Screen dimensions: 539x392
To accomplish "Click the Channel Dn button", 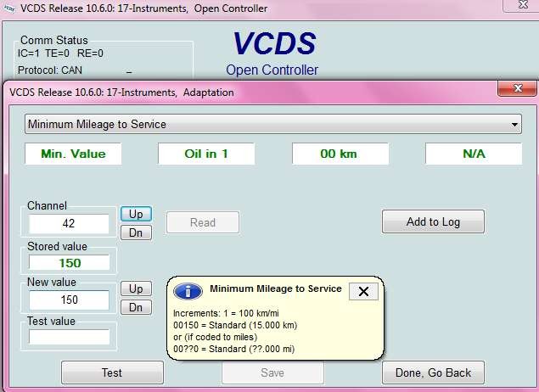I will coord(136,232).
